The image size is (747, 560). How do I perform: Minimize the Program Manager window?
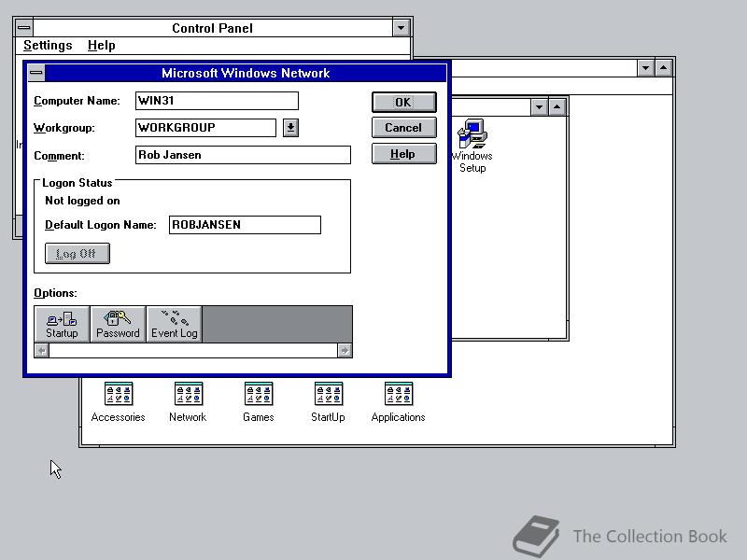[x=645, y=68]
